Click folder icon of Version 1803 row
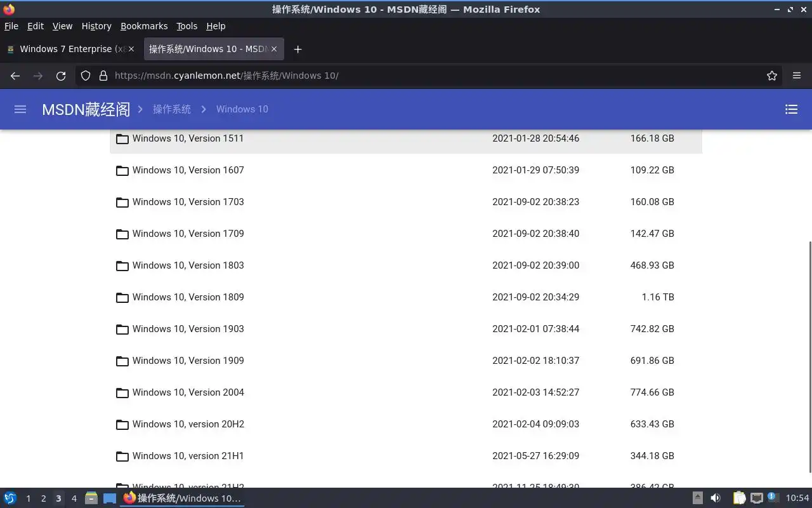The height and width of the screenshot is (508, 812). [122, 265]
